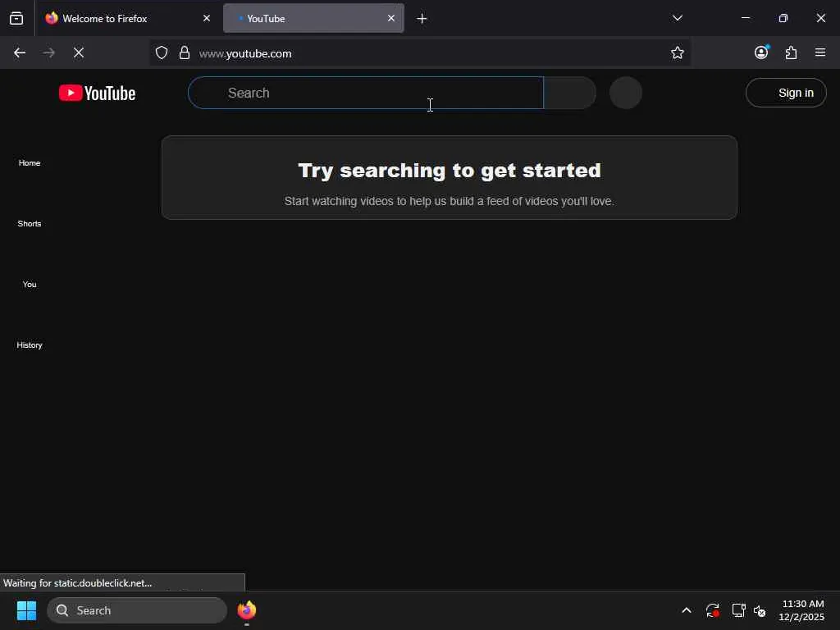Click the Windows taskbar Search box
Screen dimensions: 840x630
click(x=137, y=610)
